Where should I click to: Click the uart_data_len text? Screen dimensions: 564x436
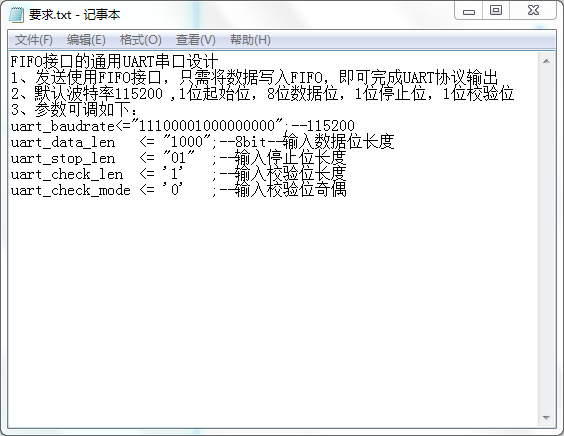63,142
